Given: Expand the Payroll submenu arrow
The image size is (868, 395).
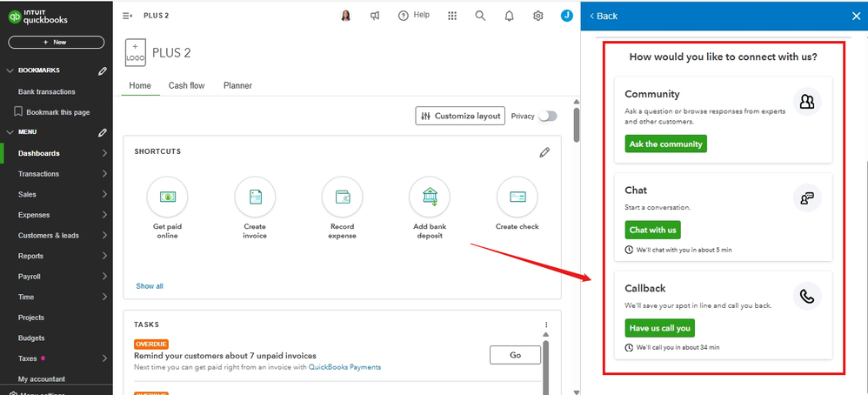Looking at the screenshot, I should (104, 277).
